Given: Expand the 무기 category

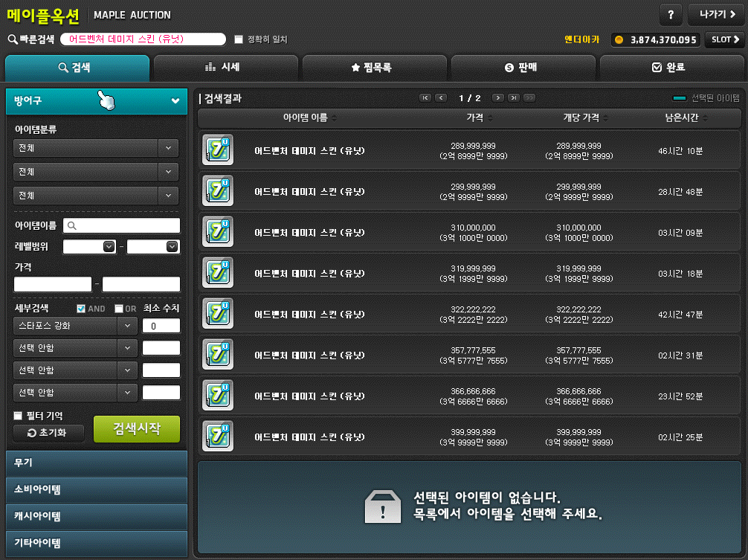Looking at the screenshot, I should coord(97,463).
